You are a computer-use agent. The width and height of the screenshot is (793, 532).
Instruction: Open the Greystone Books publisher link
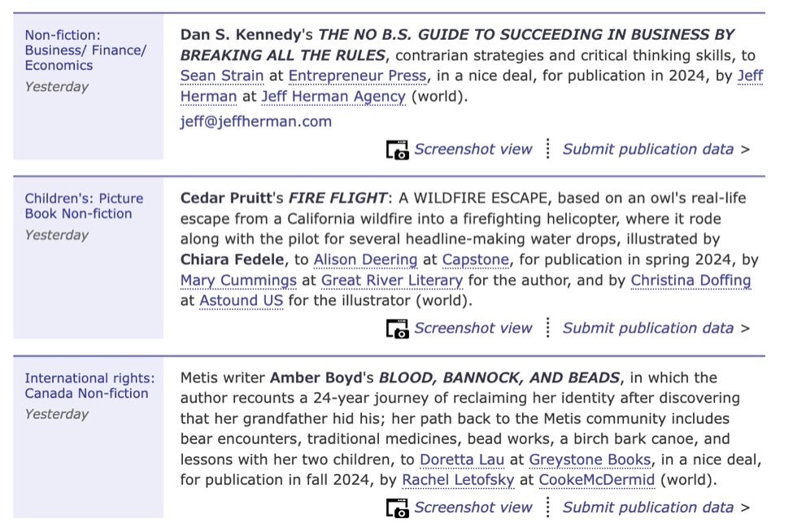coord(590,460)
